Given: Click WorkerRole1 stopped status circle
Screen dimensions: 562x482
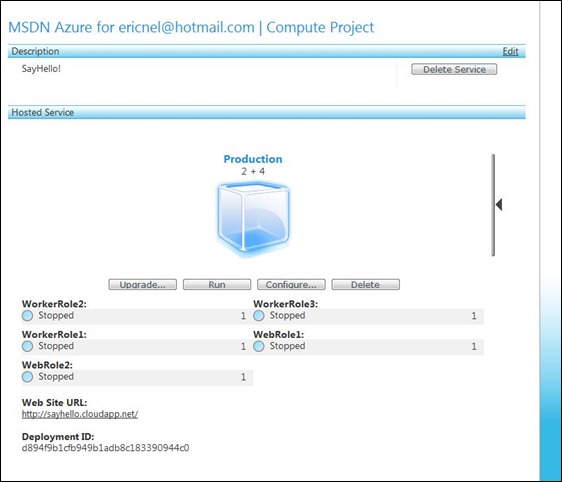Looking at the screenshot, I should coord(28,346).
